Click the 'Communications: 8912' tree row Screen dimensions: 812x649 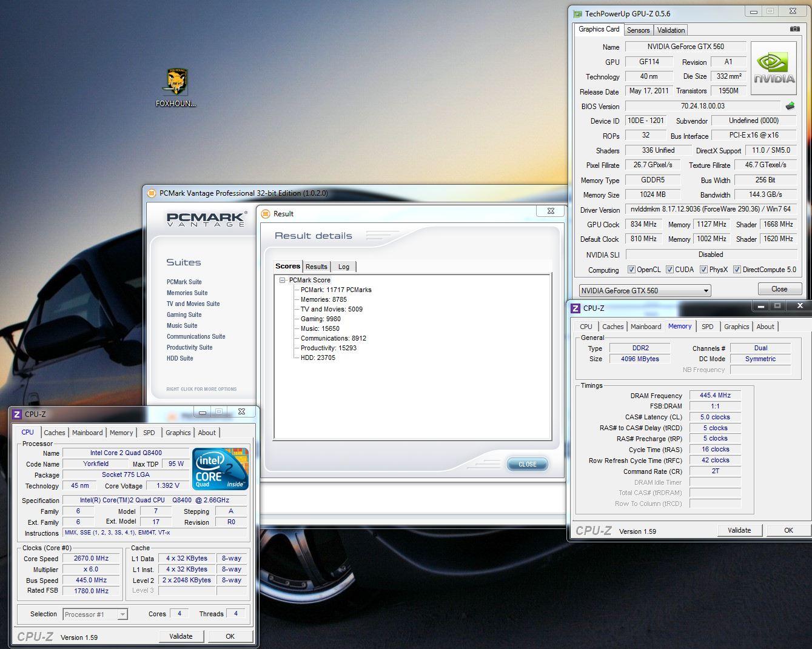coord(334,338)
